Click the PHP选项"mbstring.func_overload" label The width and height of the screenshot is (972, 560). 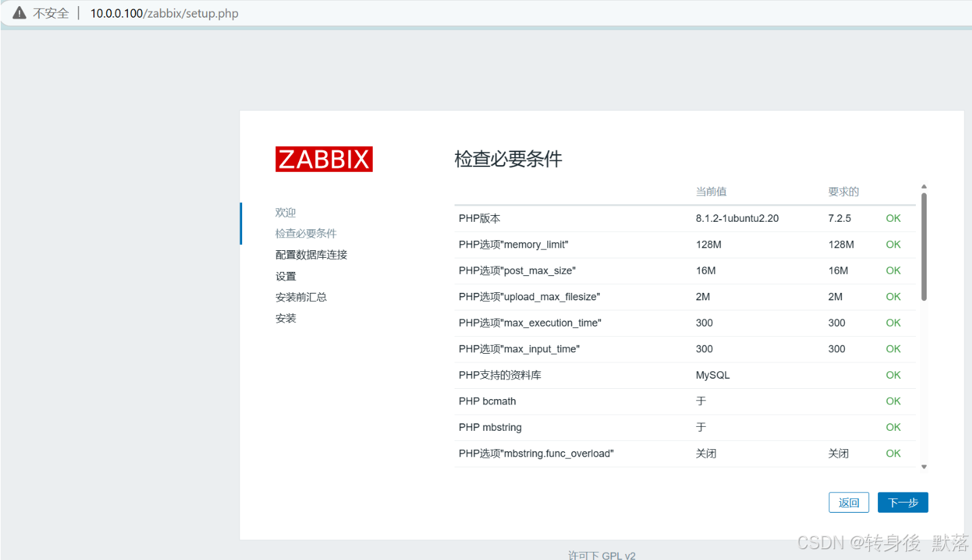pyautogui.click(x=536, y=453)
